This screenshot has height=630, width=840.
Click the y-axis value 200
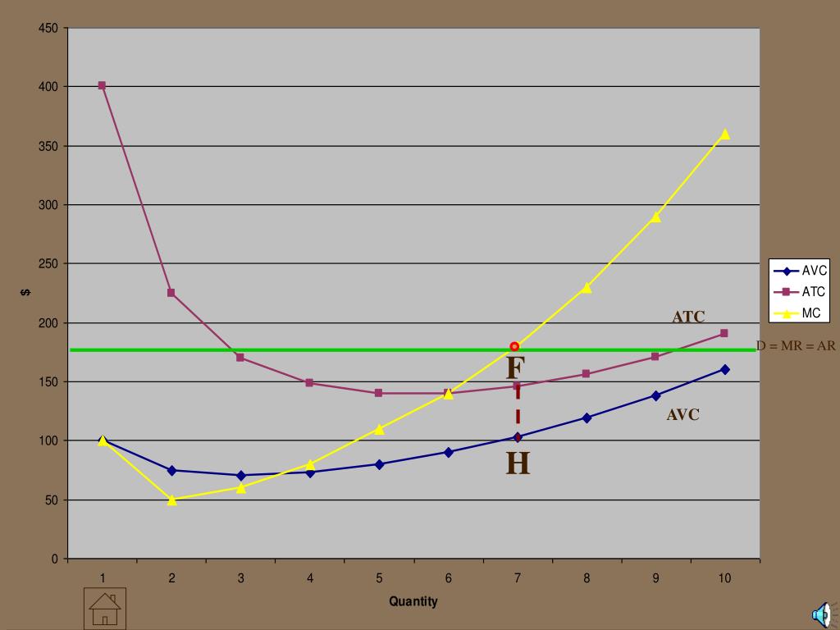tap(48, 322)
